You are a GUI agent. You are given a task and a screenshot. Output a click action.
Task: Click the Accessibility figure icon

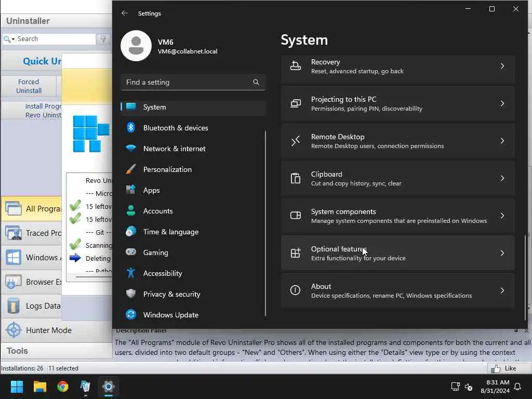[130, 273]
